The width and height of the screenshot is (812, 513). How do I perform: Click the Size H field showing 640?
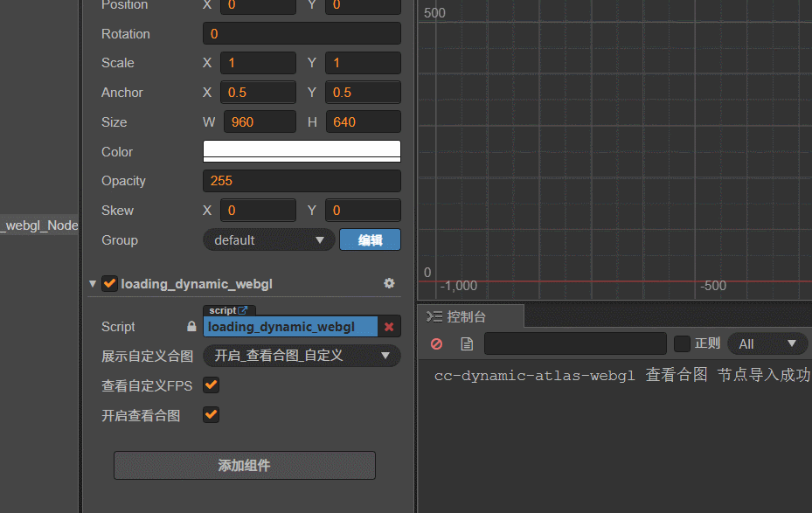pos(364,121)
